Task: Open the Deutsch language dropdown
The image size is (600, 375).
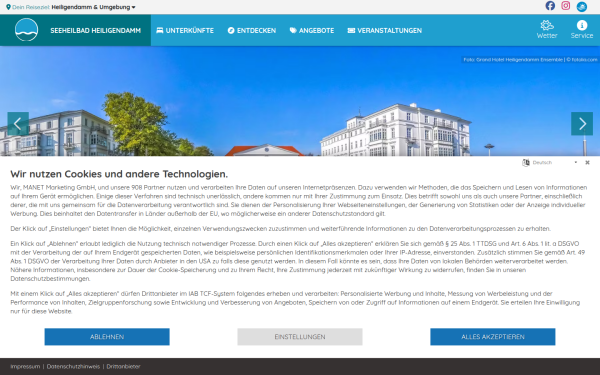Action: click(555, 163)
